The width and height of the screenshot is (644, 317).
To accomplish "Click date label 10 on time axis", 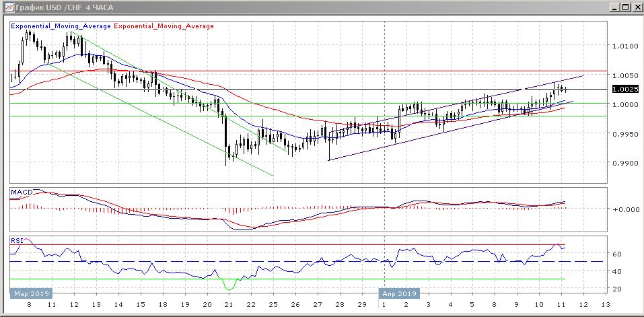I will [x=539, y=305].
